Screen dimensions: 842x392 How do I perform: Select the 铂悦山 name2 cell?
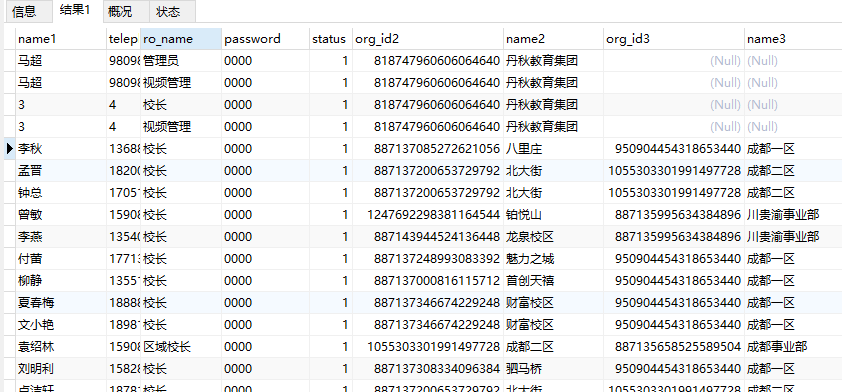click(x=554, y=215)
